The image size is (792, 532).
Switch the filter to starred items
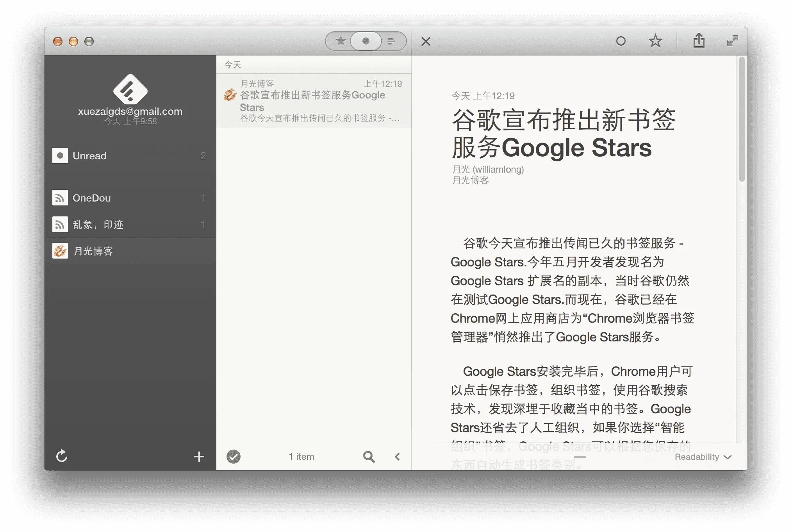[340, 41]
